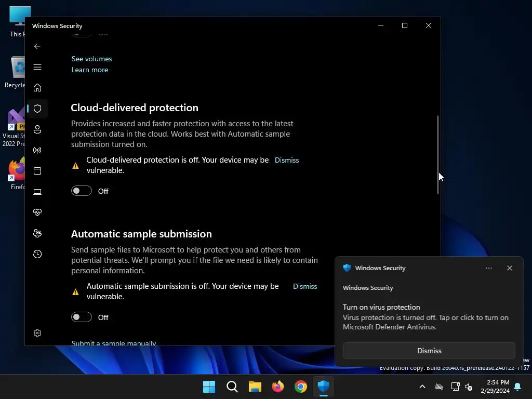532x399 pixels.
Task: Toggle Cloud-delivered protection switch on
Action: tap(82, 191)
